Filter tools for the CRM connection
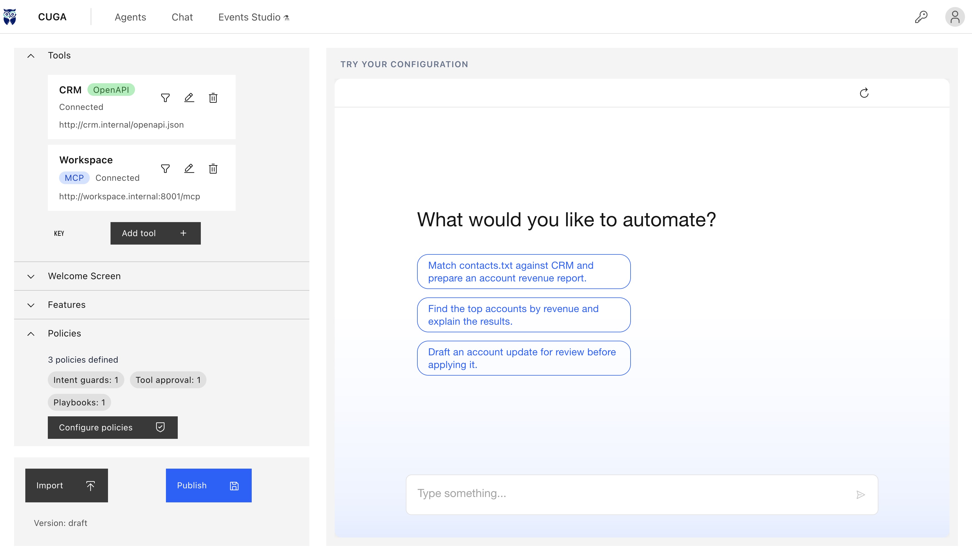This screenshot has height=560, width=972. 165,98
